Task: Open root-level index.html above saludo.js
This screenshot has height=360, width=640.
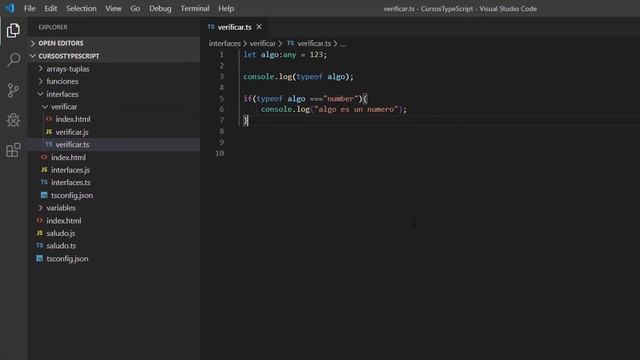Action: pos(114,220)
